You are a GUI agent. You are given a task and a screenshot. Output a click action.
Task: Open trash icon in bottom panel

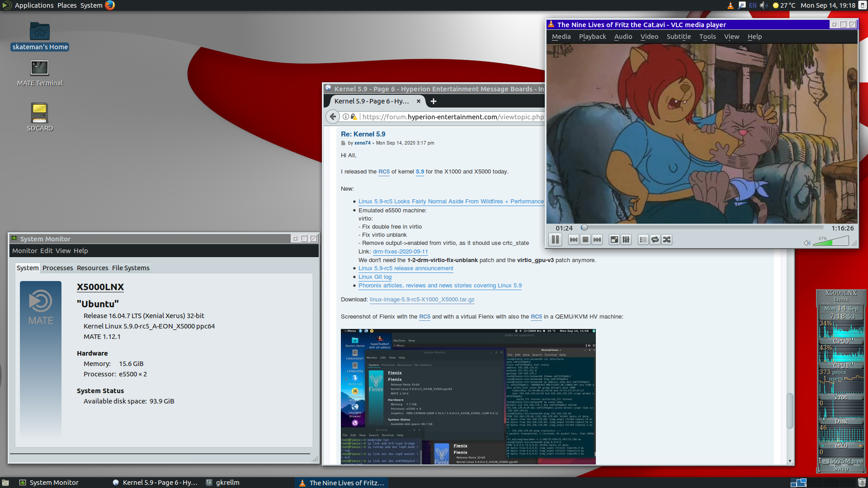862,483
